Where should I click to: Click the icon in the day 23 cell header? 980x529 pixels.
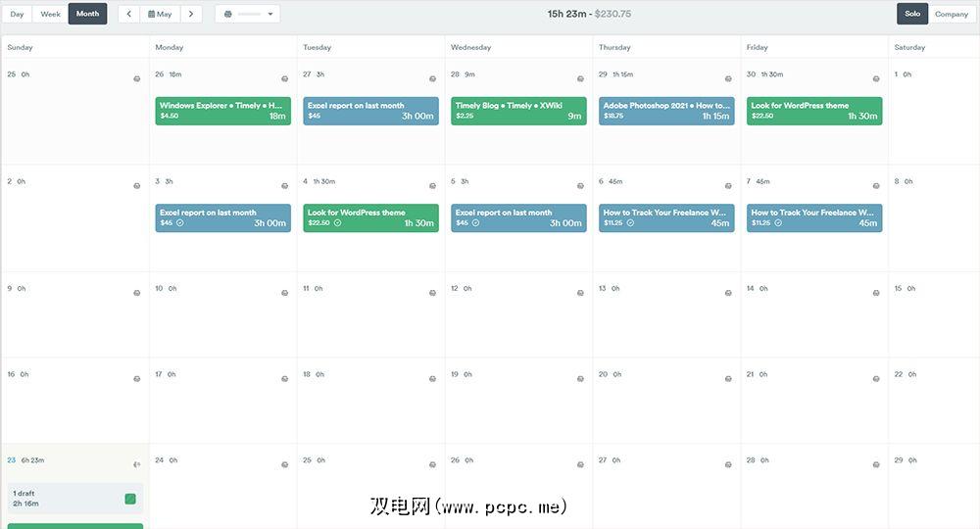click(137, 464)
